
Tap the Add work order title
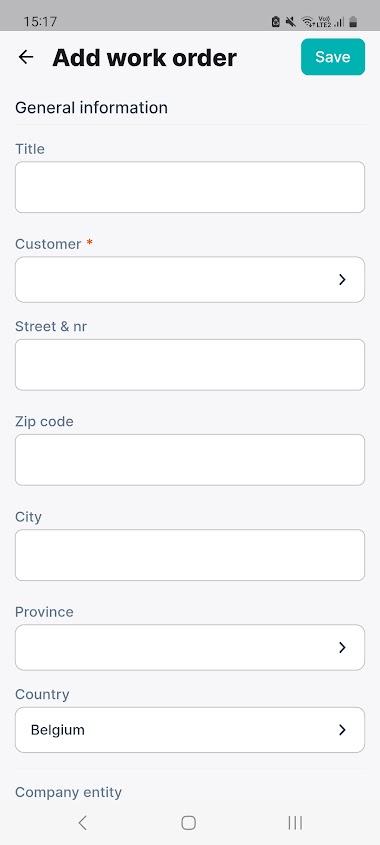[x=144, y=58]
